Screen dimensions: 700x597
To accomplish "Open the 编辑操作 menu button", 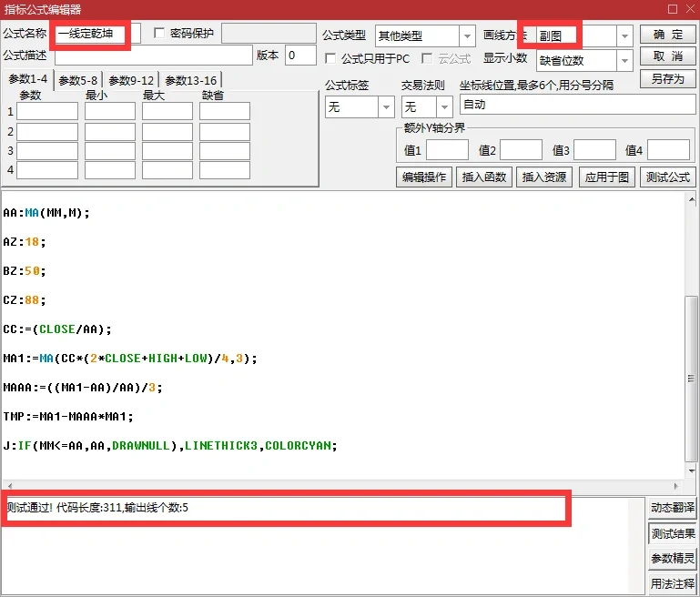I will click(x=424, y=177).
